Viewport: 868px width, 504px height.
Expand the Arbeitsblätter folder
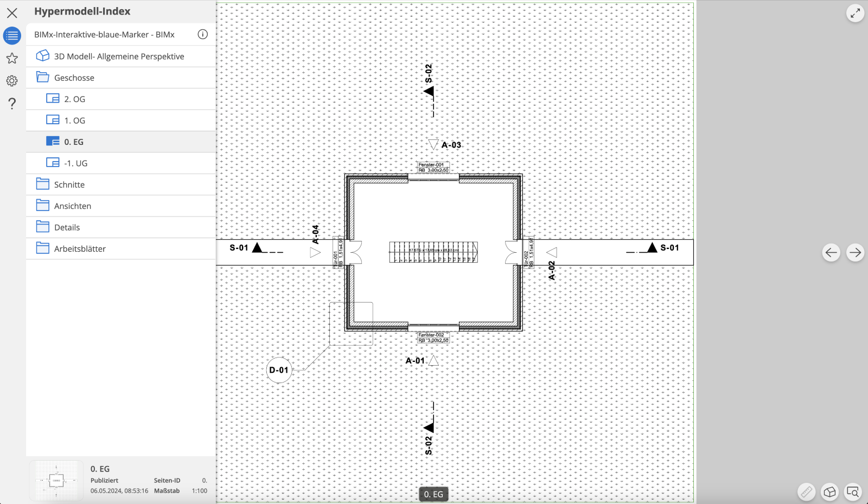coord(121,248)
